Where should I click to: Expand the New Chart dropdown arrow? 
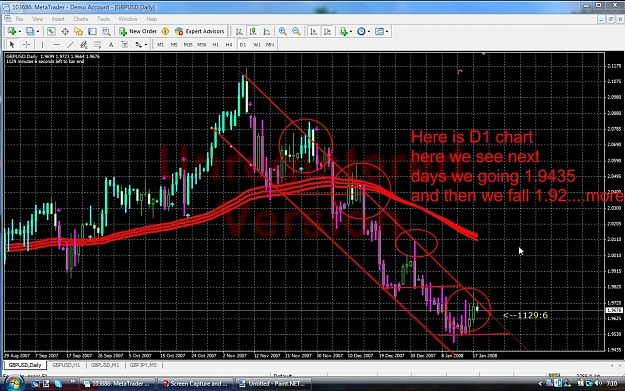tap(20, 31)
